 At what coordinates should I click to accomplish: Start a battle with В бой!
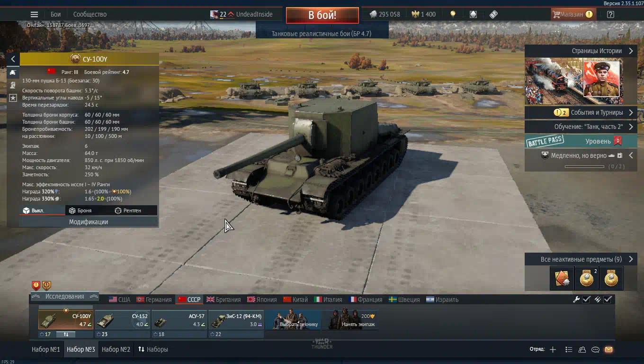pos(322,15)
